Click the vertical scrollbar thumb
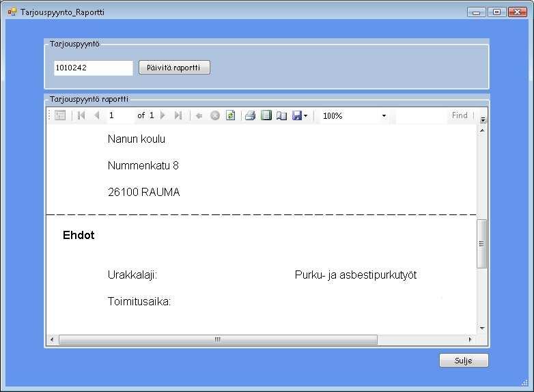The image size is (534, 392). coord(482,244)
